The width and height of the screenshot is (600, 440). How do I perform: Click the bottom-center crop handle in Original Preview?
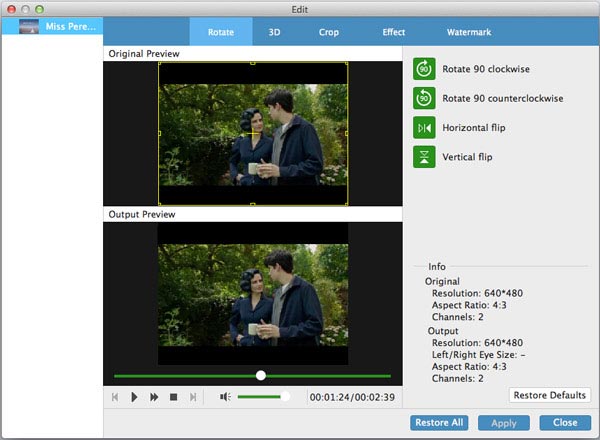point(253,204)
